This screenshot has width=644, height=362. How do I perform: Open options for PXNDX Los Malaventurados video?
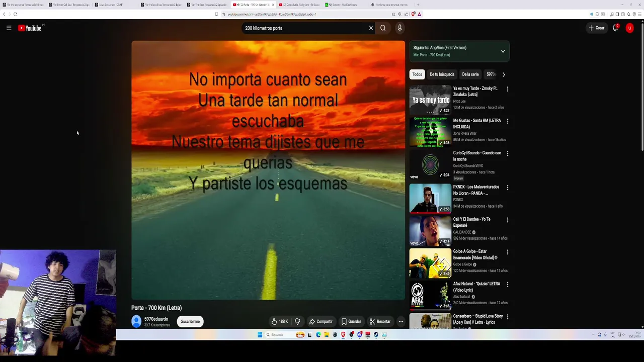[x=507, y=188]
